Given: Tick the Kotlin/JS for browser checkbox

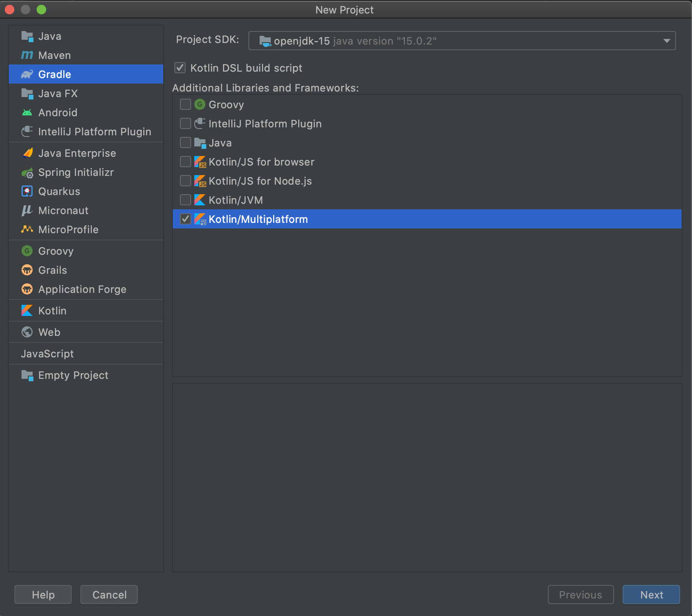Looking at the screenshot, I should [x=186, y=162].
